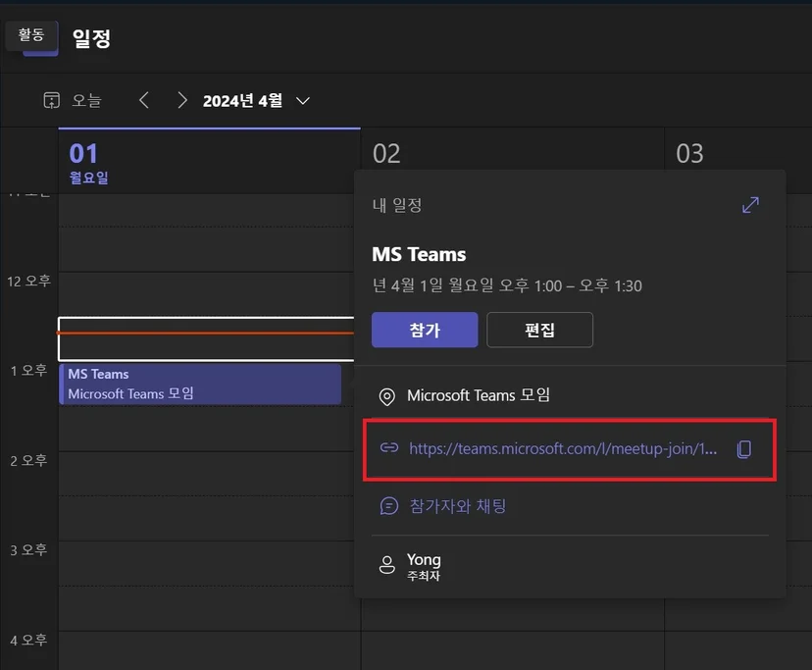Click the 오늘 calendar icon
The width and height of the screenshot is (812, 670).
[51, 100]
